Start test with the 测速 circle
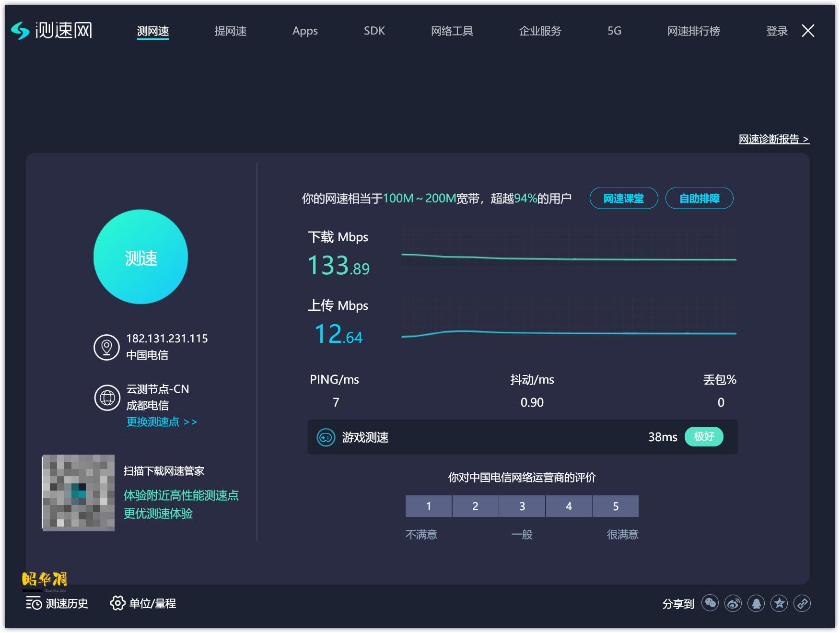Viewport: 840px width, 633px height. (141, 258)
